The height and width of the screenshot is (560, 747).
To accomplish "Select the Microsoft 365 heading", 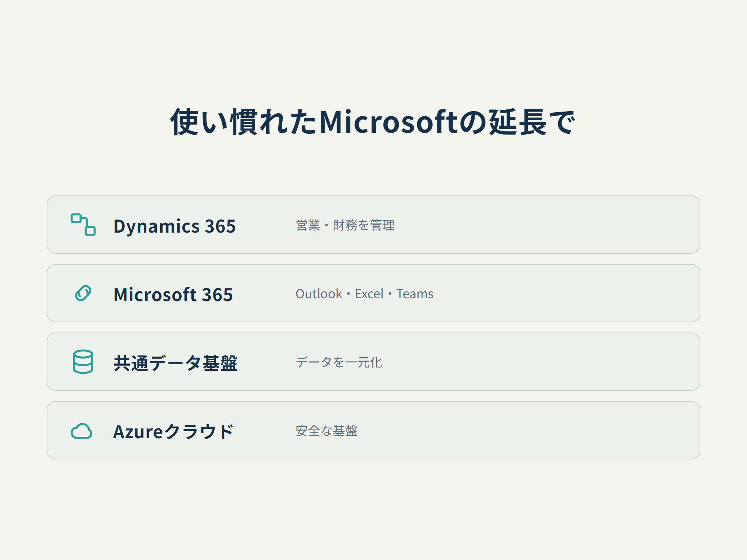I will point(173,295).
